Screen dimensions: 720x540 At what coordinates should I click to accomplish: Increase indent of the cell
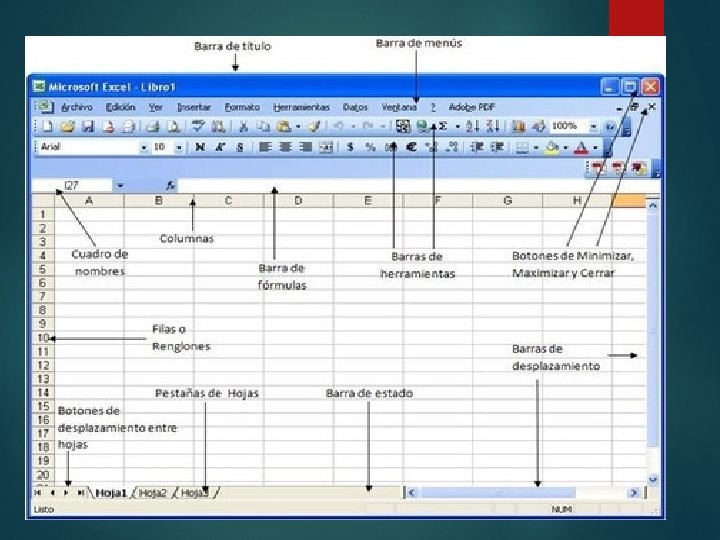click(497, 147)
